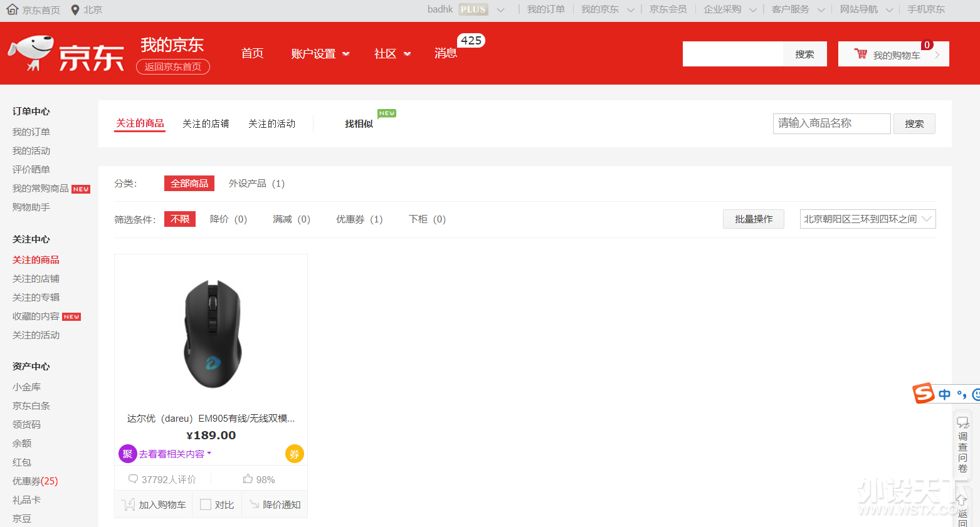
Task: Tick the 对比 compare checkbox
Action: pyautogui.click(x=206, y=504)
